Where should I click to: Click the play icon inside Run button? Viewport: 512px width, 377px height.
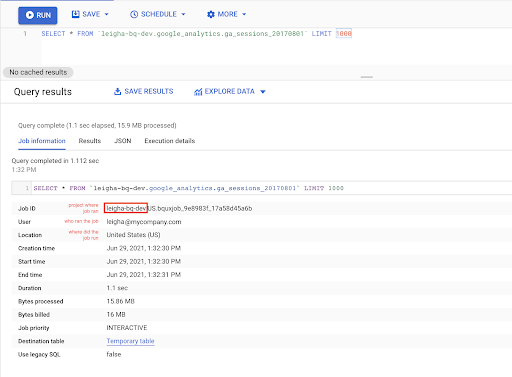coord(30,15)
